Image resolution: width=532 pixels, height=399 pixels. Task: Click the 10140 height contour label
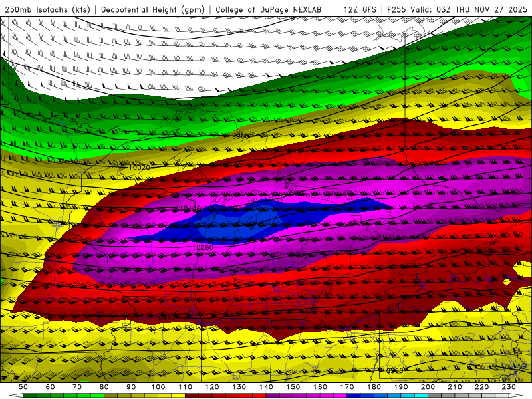coord(190,208)
